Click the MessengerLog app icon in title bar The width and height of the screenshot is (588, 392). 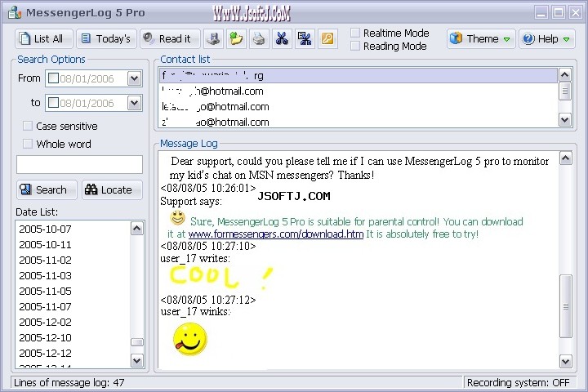(15, 13)
